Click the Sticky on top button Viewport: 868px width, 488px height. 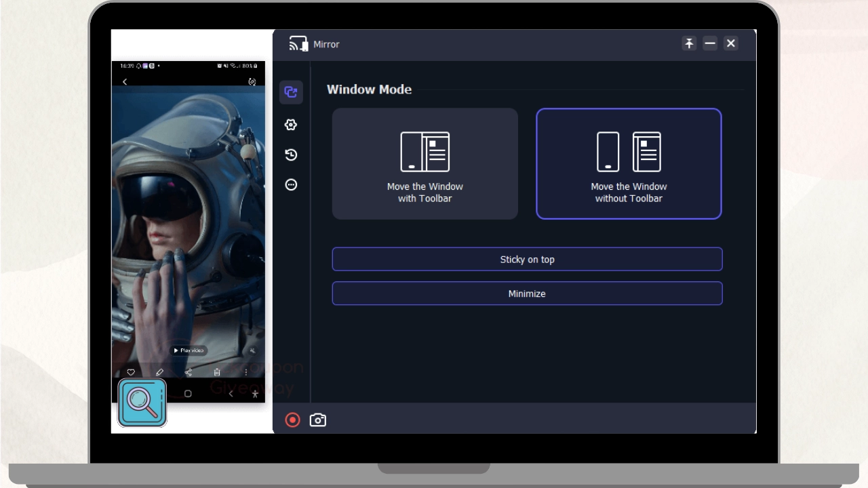[527, 260]
